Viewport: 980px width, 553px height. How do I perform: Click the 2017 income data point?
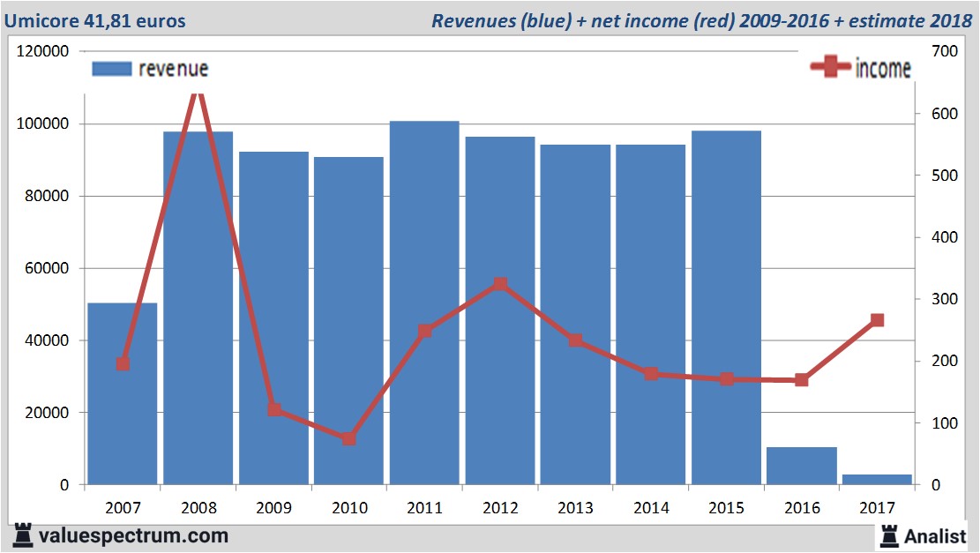tap(878, 320)
